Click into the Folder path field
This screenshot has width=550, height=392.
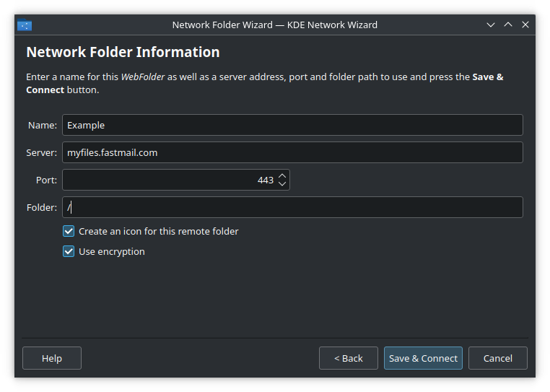pos(292,207)
